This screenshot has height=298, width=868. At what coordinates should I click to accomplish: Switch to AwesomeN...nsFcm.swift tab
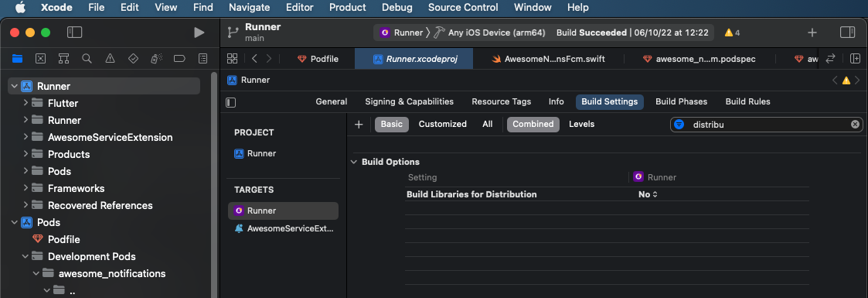[x=548, y=59]
